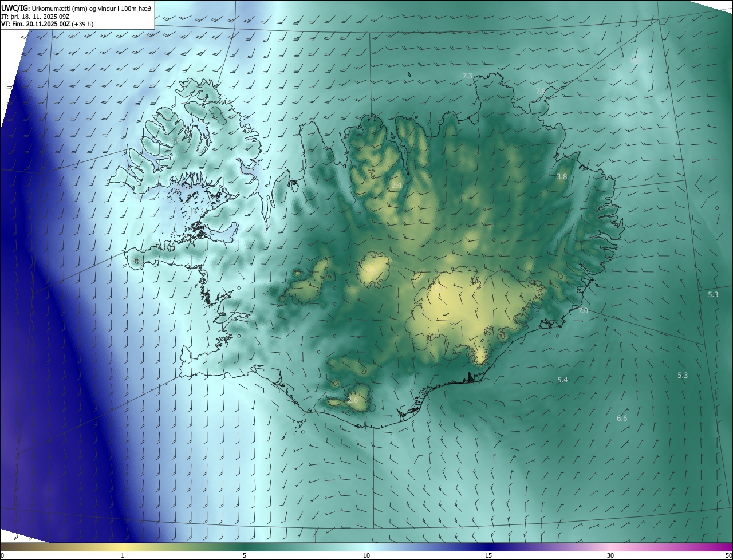
Task: Click the 7.3 value label on the map
Action: click(x=467, y=76)
